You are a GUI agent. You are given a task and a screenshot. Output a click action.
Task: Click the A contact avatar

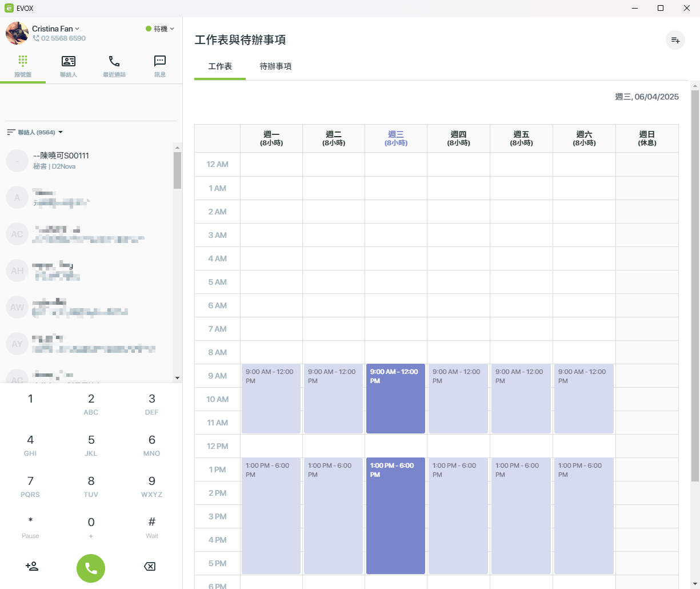click(x=17, y=197)
